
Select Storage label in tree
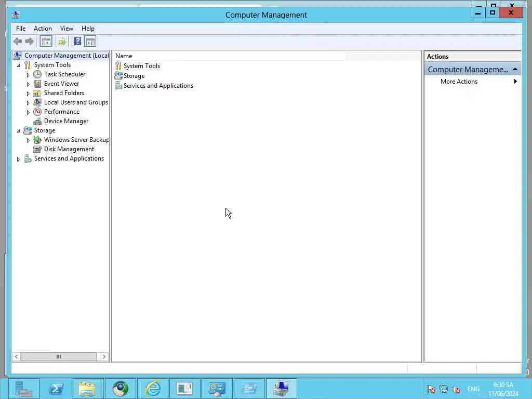[x=45, y=130]
